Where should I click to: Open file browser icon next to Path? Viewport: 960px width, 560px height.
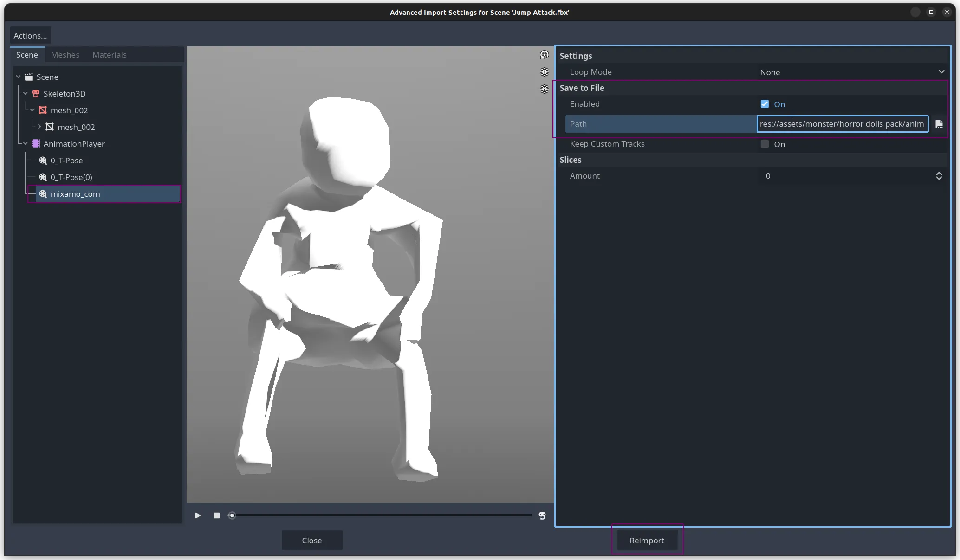pyautogui.click(x=939, y=124)
